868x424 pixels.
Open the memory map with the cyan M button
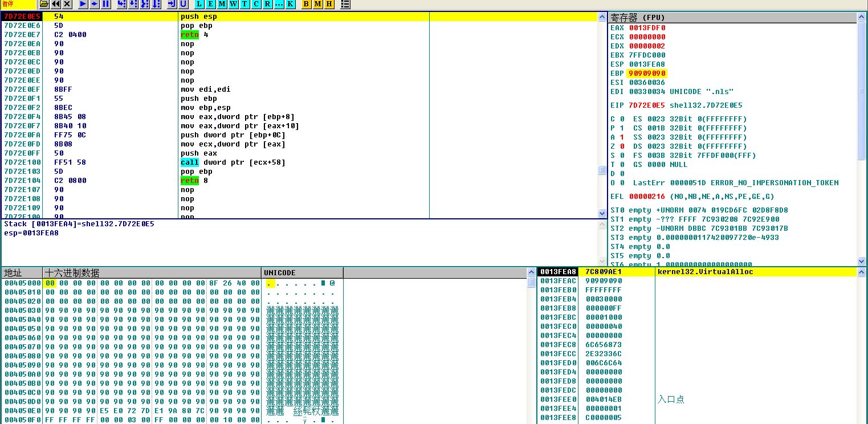222,4
